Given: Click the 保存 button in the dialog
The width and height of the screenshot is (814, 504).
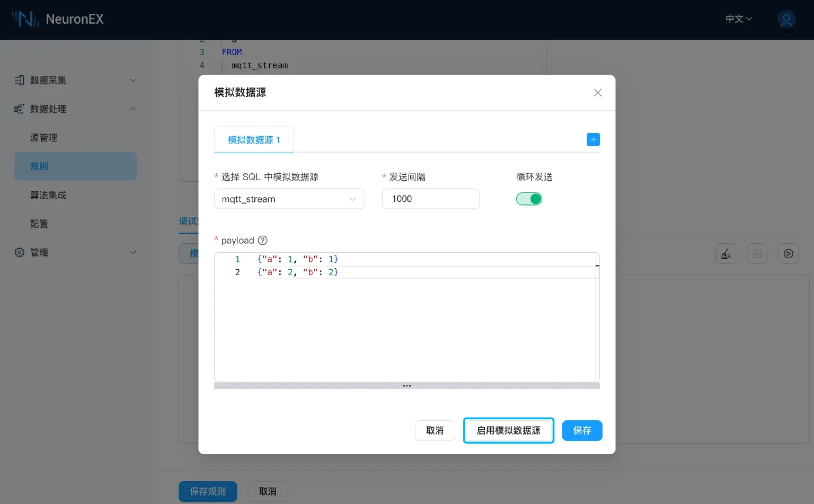Looking at the screenshot, I should 582,430.
